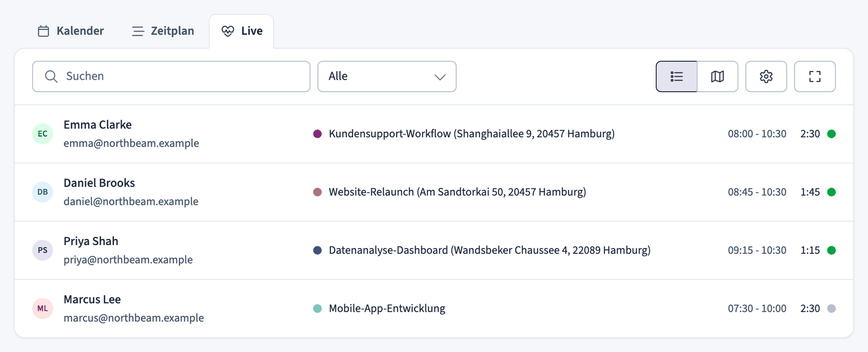
Task: Click Marcus Lee's grey status dot
Action: 831,309
